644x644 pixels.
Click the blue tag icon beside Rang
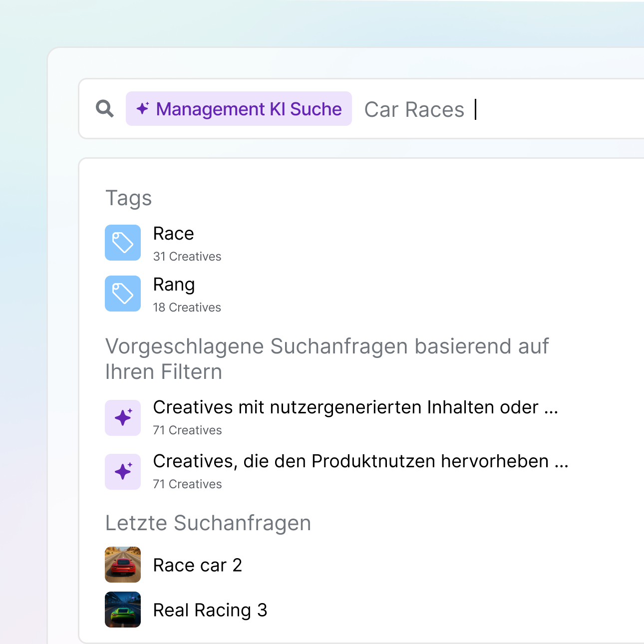click(123, 294)
